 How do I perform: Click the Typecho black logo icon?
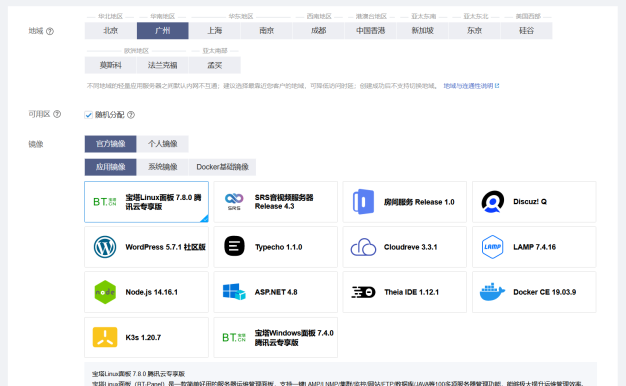pos(234,246)
